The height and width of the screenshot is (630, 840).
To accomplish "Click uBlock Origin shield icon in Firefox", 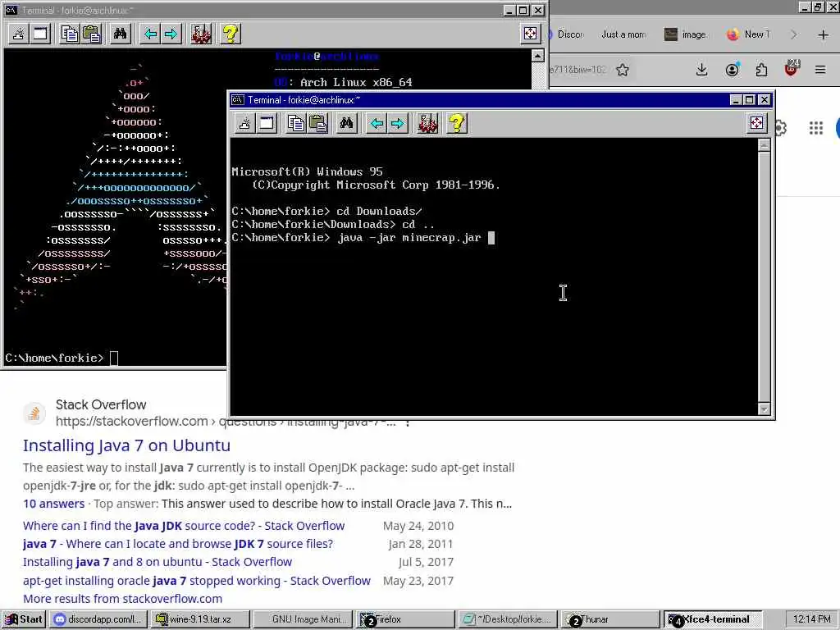I will [x=792, y=69].
